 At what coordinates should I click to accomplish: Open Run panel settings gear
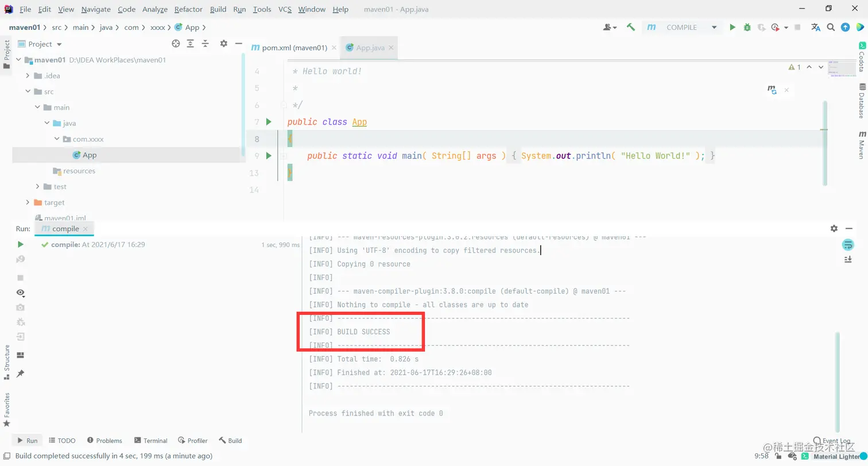click(834, 228)
